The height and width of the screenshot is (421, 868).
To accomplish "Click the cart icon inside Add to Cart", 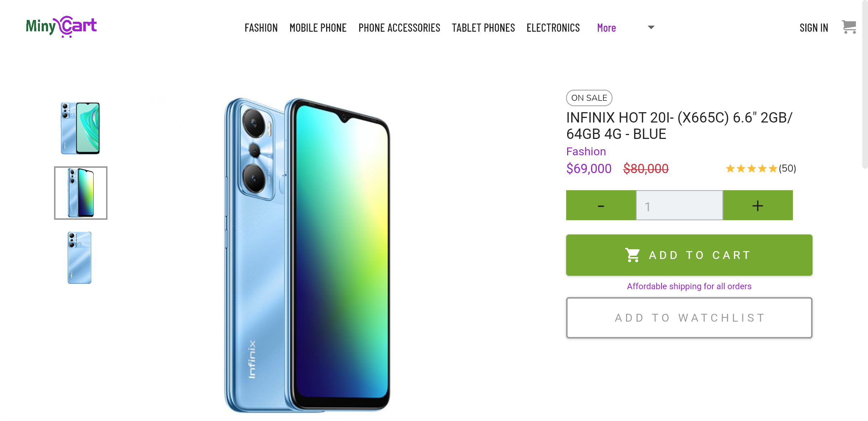I will coord(633,255).
